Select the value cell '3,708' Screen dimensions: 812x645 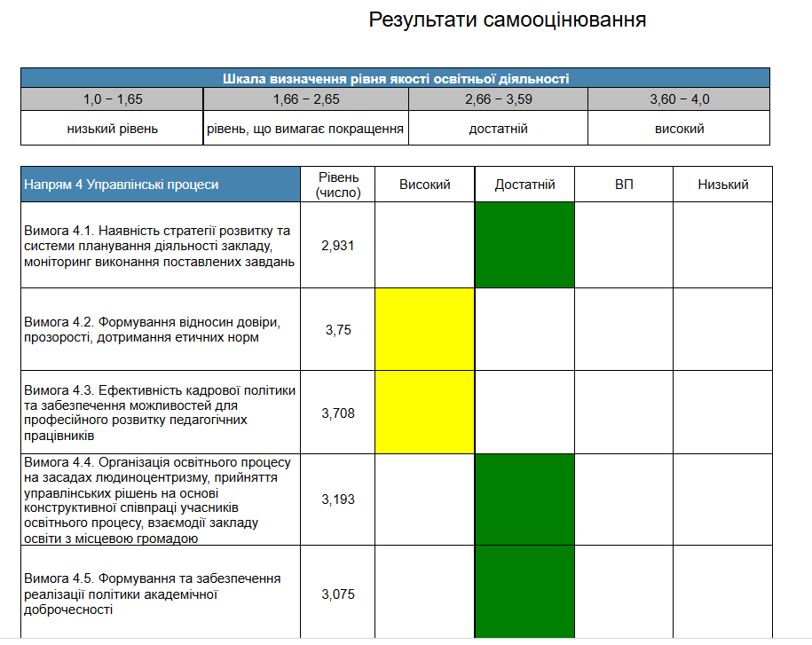click(x=337, y=413)
